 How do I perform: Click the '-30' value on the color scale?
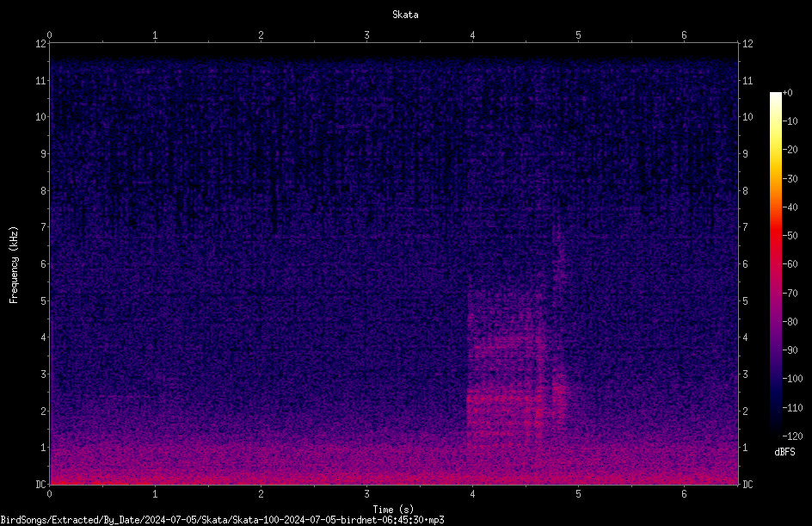pyautogui.click(x=790, y=179)
